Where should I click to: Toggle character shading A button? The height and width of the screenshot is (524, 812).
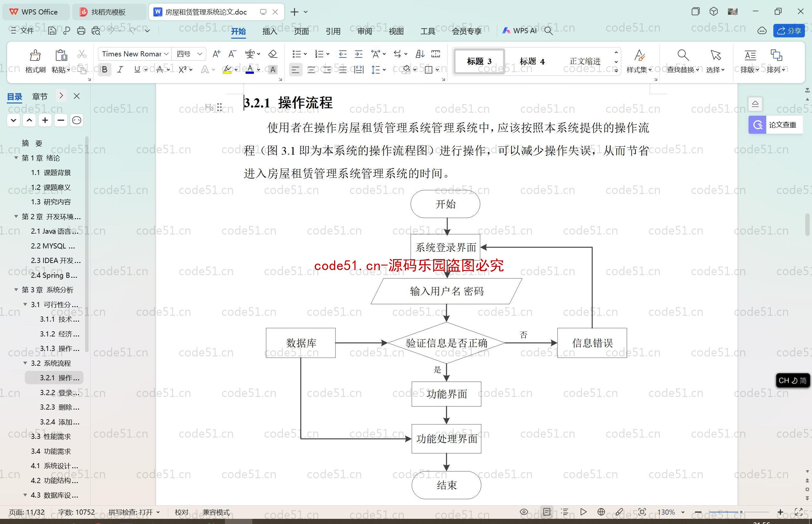pos(273,70)
